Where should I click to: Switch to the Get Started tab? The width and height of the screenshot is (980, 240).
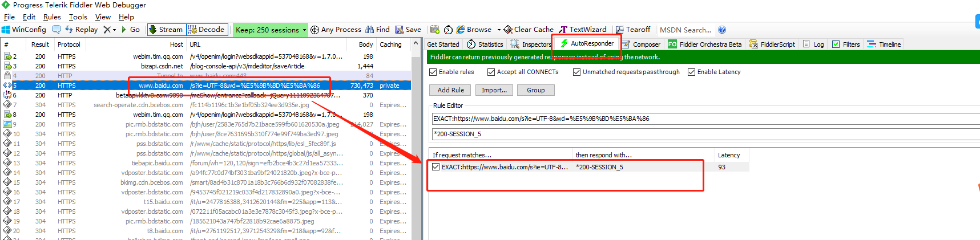point(443,44)
